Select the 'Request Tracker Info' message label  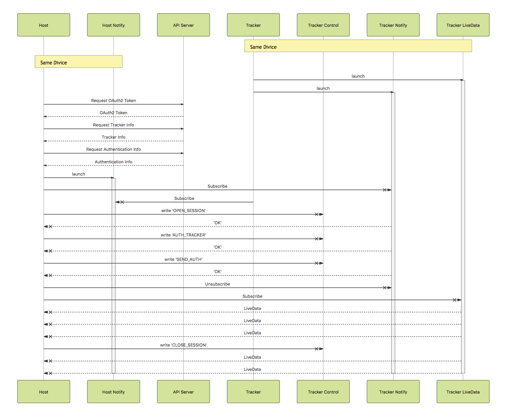[x=114, y=125]
